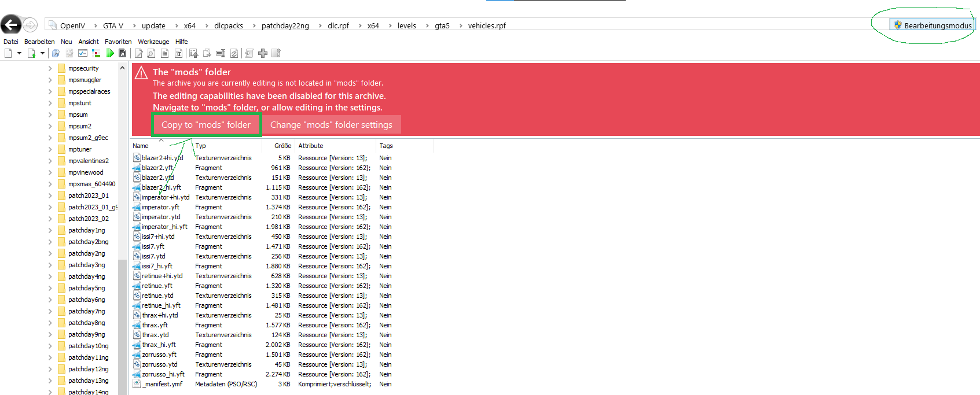
Task: Open the Bearbeiten menu
Action: [39, 42]
